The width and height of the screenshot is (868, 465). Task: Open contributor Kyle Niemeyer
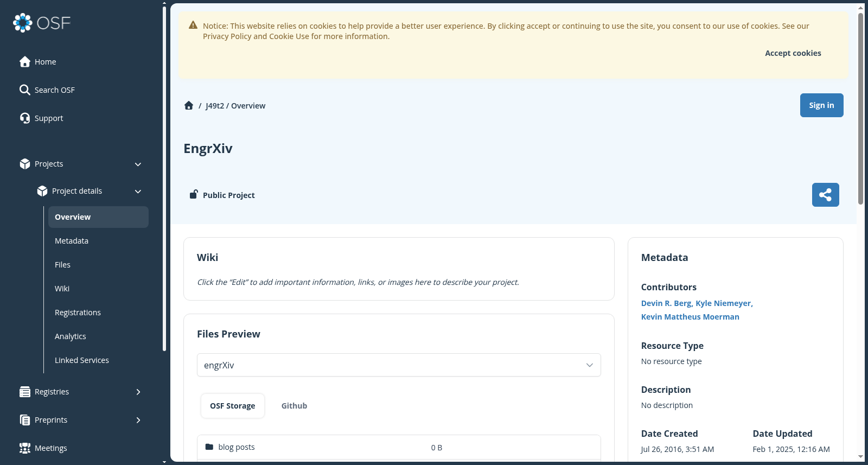pos(723,303)
